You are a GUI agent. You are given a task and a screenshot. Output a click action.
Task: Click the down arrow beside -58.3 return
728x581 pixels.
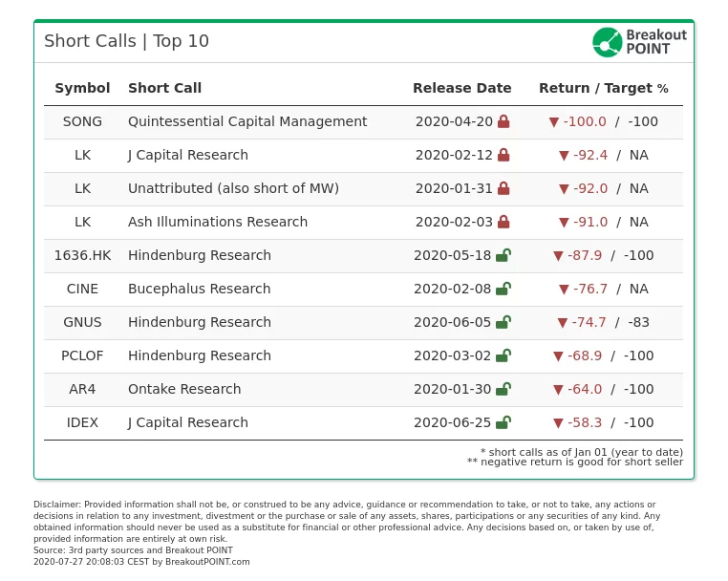coord(558,422)
